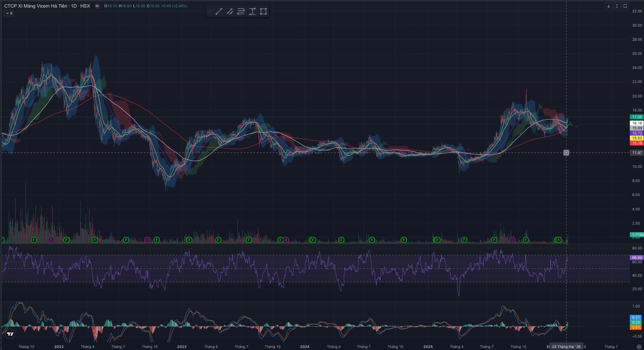644x350 pixels.
Task: Select the trend line drawing tool
Action: [x=219, y=12]
